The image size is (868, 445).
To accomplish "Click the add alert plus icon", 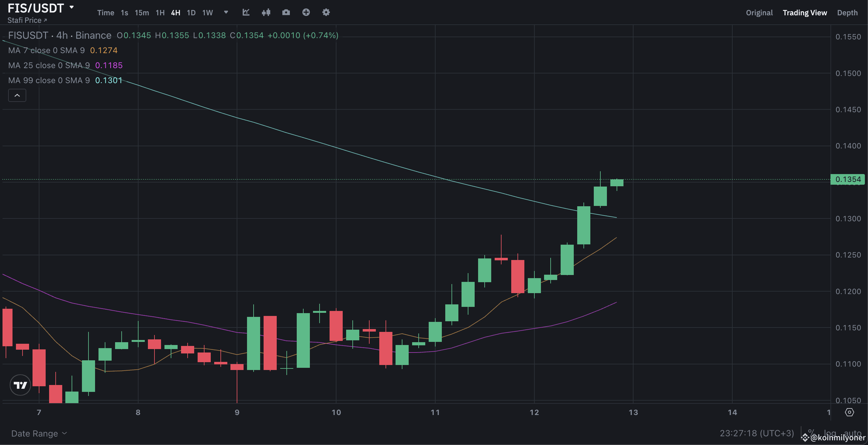I will click(306, 12).
